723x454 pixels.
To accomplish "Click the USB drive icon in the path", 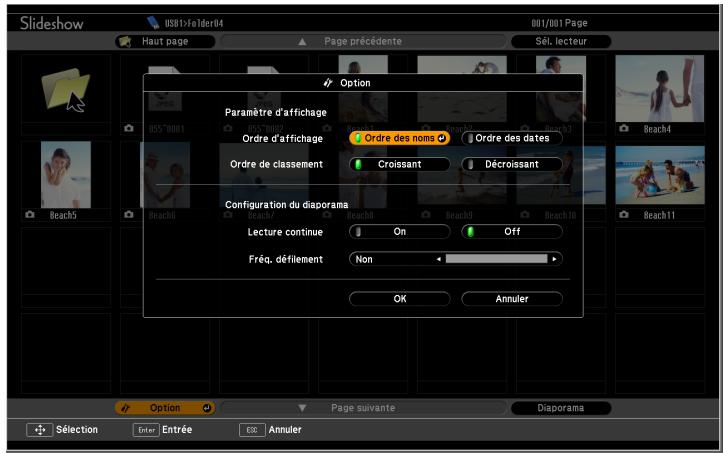I will pos(153,22).
